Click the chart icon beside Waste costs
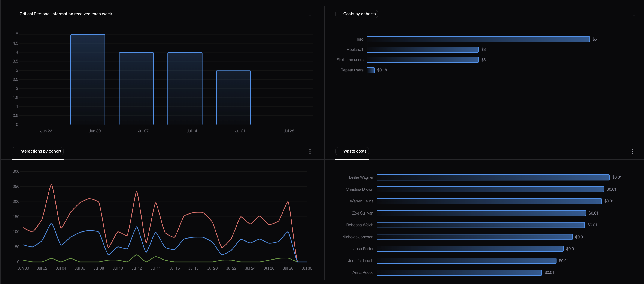Screen dimensions: 644x284 (340, 151)
